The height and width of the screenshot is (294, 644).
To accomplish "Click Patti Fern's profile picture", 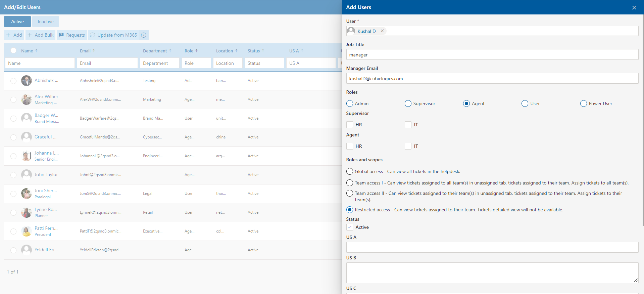I will [x=27, y=231].
